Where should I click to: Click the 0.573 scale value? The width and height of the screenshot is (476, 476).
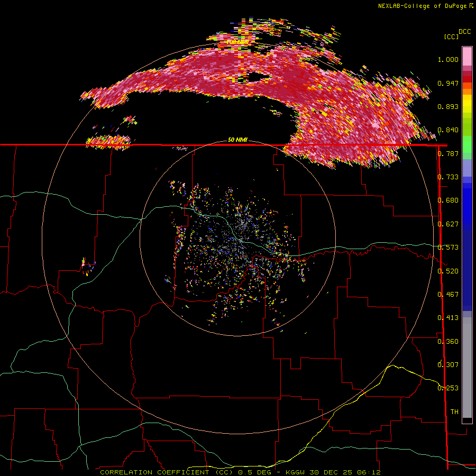click(x=448, y=248)
